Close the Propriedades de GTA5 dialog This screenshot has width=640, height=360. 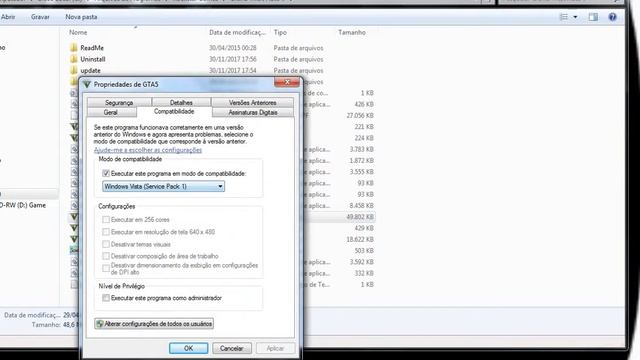tap(287, 82)
